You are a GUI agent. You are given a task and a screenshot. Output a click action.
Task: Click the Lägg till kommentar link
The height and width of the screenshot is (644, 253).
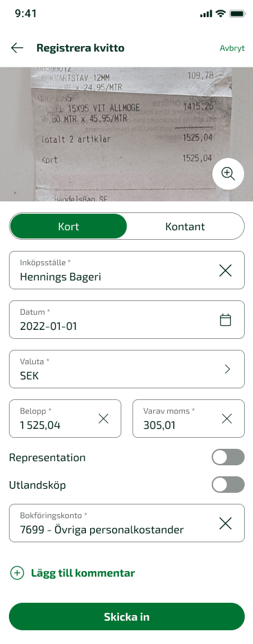click(x=83, y=573)
